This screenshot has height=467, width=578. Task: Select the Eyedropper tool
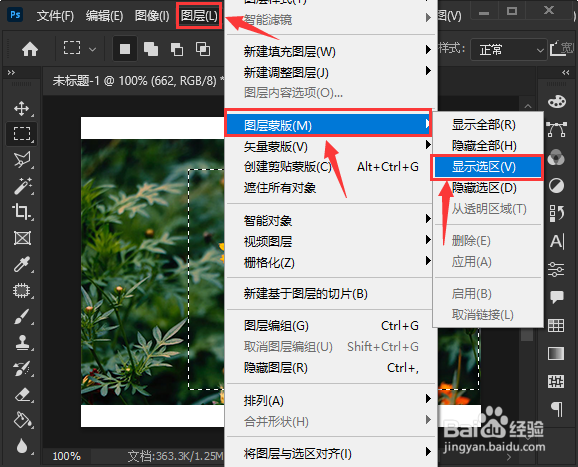pos(22,264)
